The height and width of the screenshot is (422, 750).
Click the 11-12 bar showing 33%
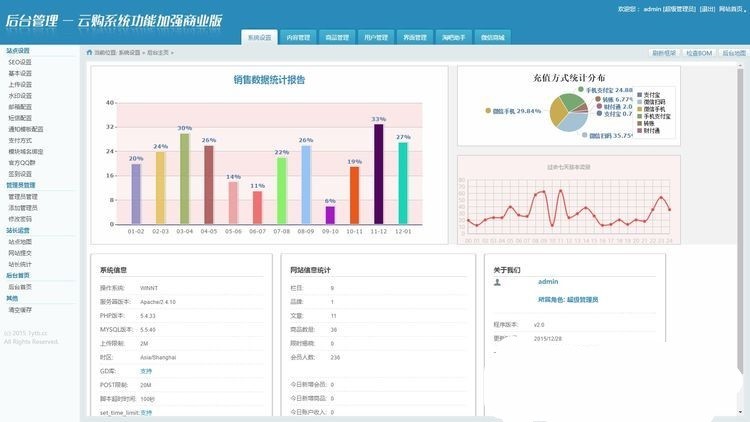point(378,174)
